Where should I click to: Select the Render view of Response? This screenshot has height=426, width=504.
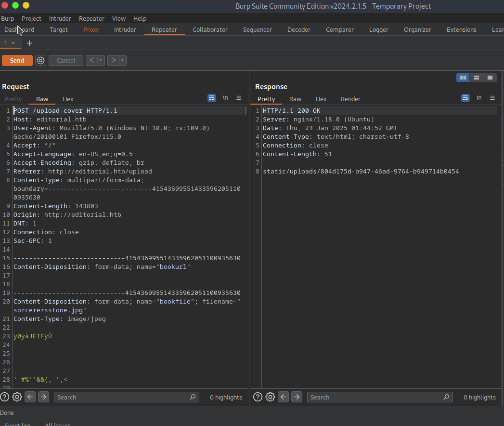click(x=350, y=99)
